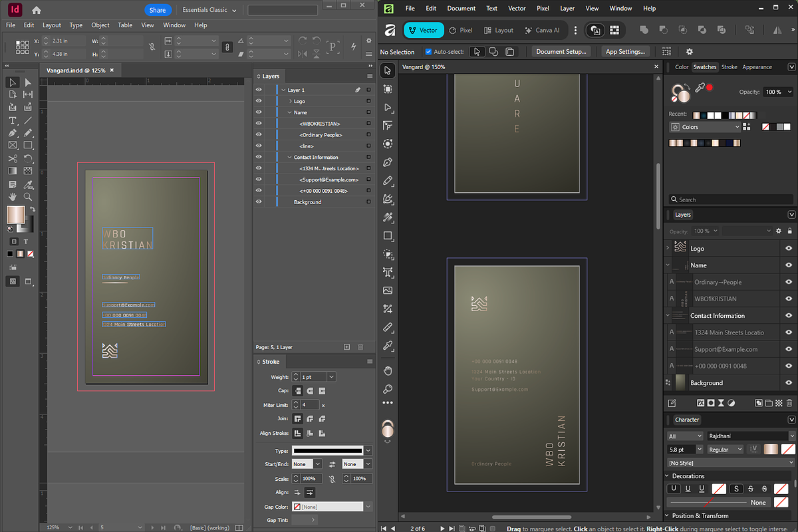Collapse InDesign Name layer group
Screen dimensions: 798x532
291,112
